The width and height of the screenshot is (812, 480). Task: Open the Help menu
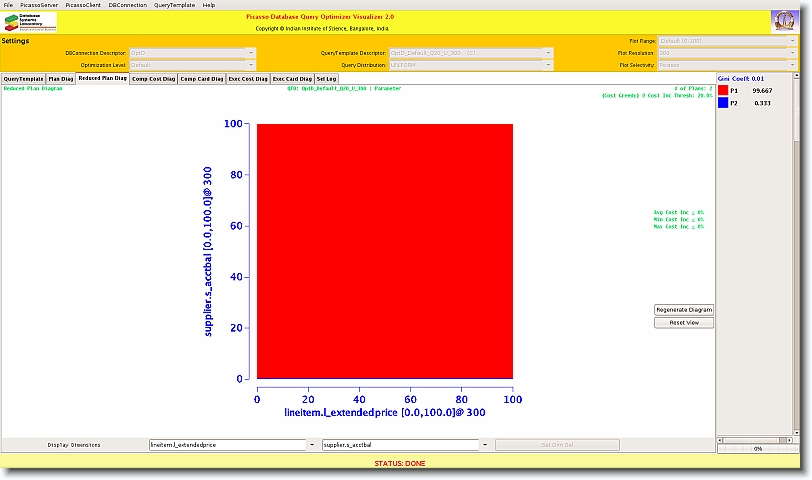[x=208, y=5]
